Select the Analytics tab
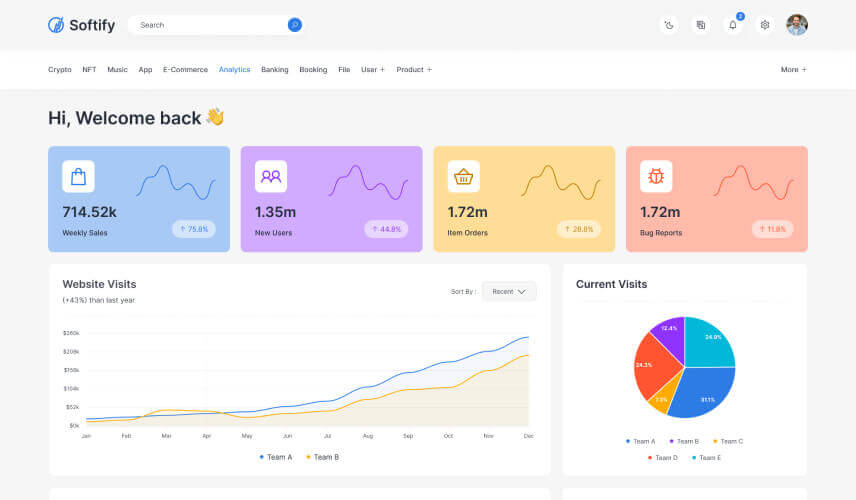The height and width of the screenshot is (500, 856). click(x=235, y=69)
